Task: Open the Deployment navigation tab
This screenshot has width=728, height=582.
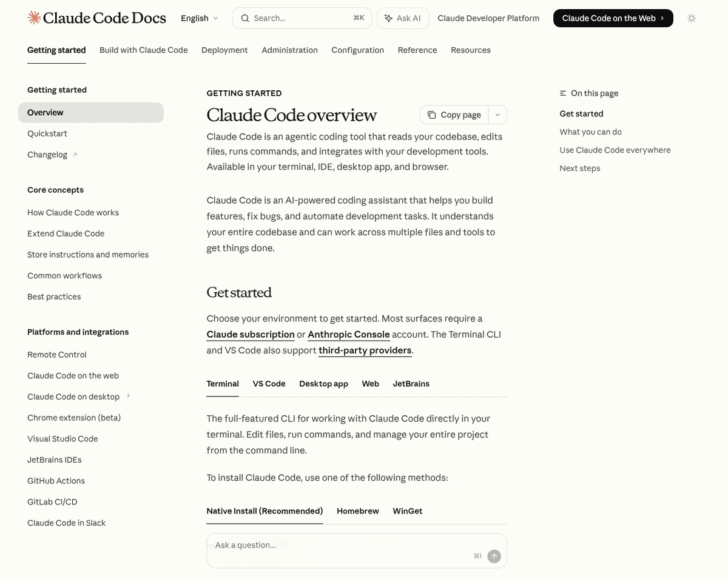Action: pyautogui.click(x=224, y=50)
